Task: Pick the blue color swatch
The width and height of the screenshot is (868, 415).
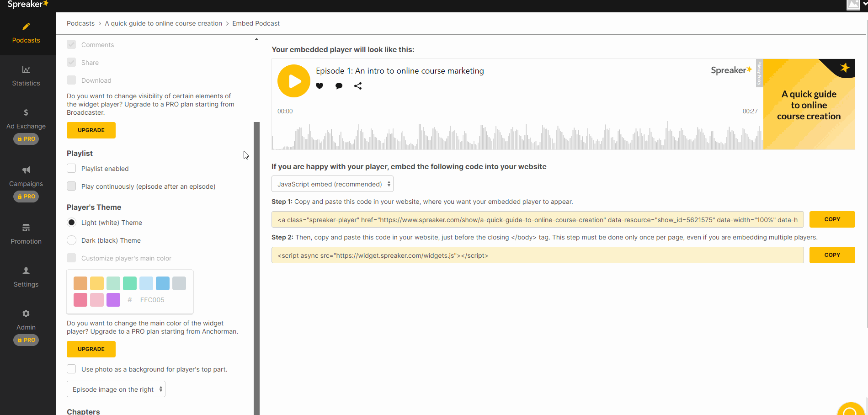Action: pyautogui.click(x=163, y=283)
